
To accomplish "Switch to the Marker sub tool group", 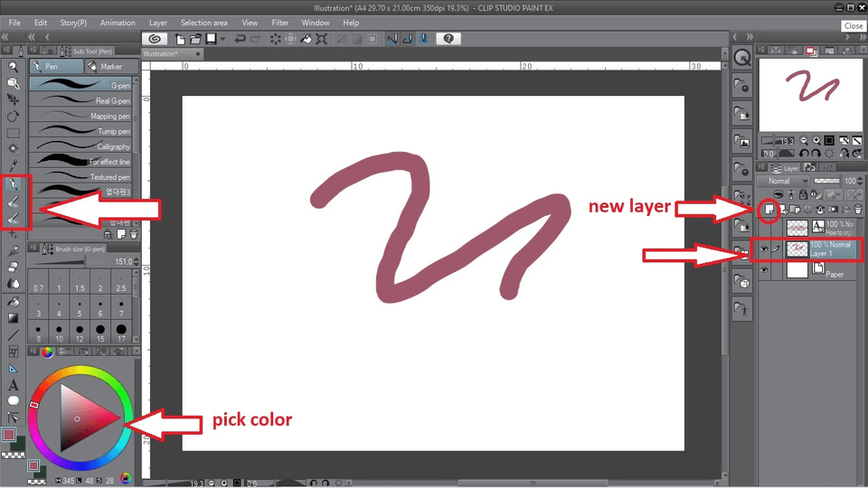I will coord(112,66).
